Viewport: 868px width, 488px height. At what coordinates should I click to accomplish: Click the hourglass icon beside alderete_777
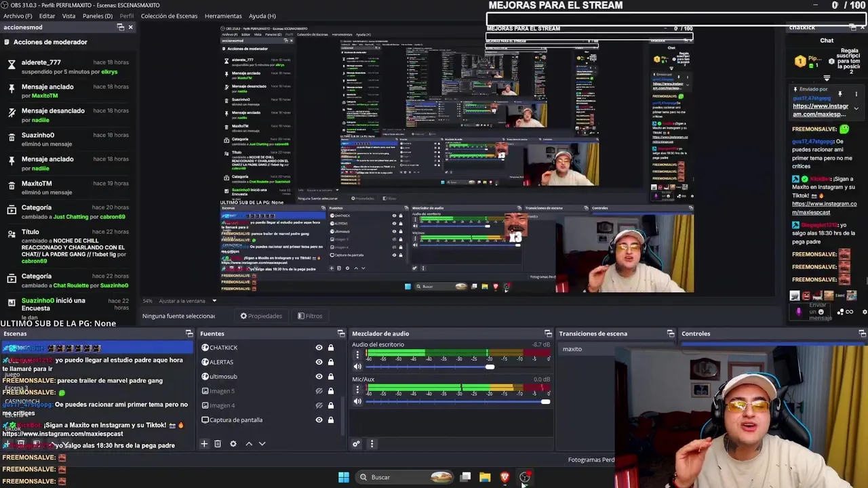[12, 64]
